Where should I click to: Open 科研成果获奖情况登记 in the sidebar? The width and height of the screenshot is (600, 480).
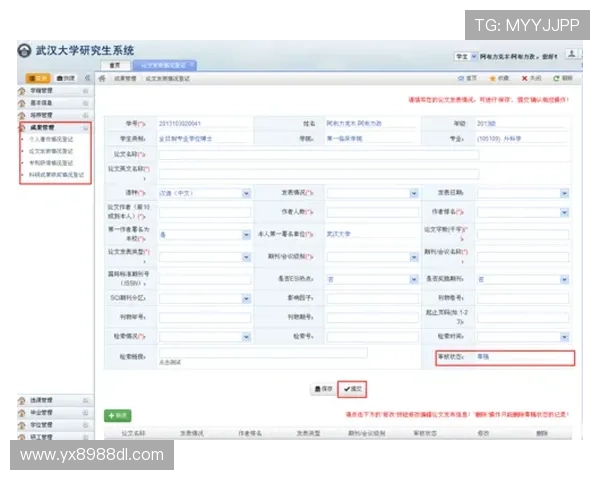coord(57,175)
